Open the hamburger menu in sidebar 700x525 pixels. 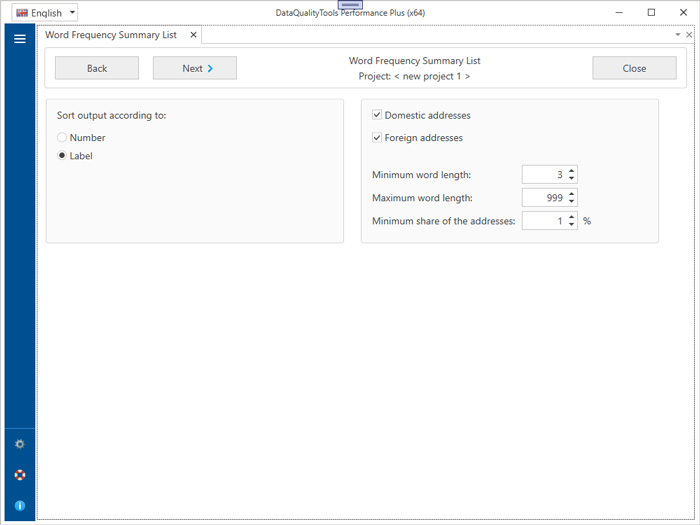[x=19, y=39]
